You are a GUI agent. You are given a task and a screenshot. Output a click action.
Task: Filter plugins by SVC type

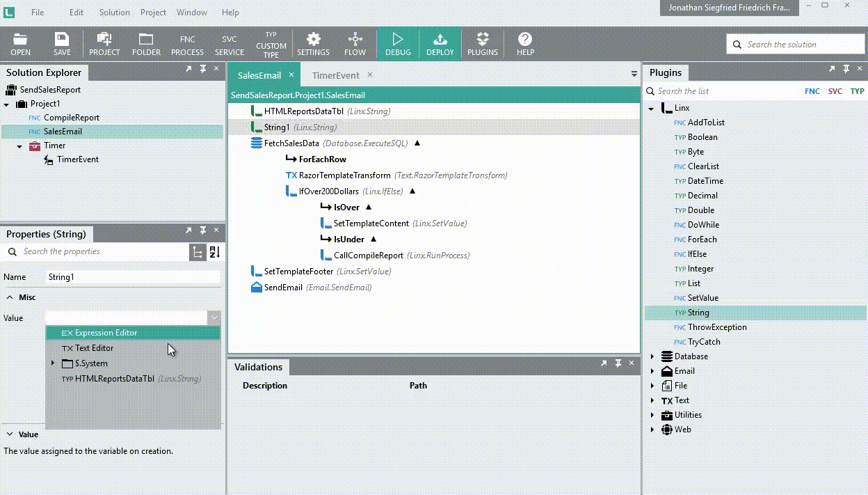[835, 91]
